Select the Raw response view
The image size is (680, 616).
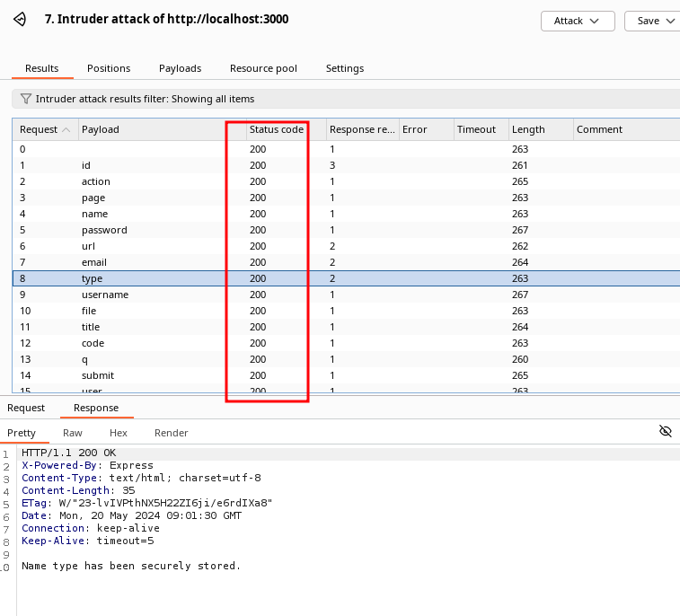(x=73, y=433)
